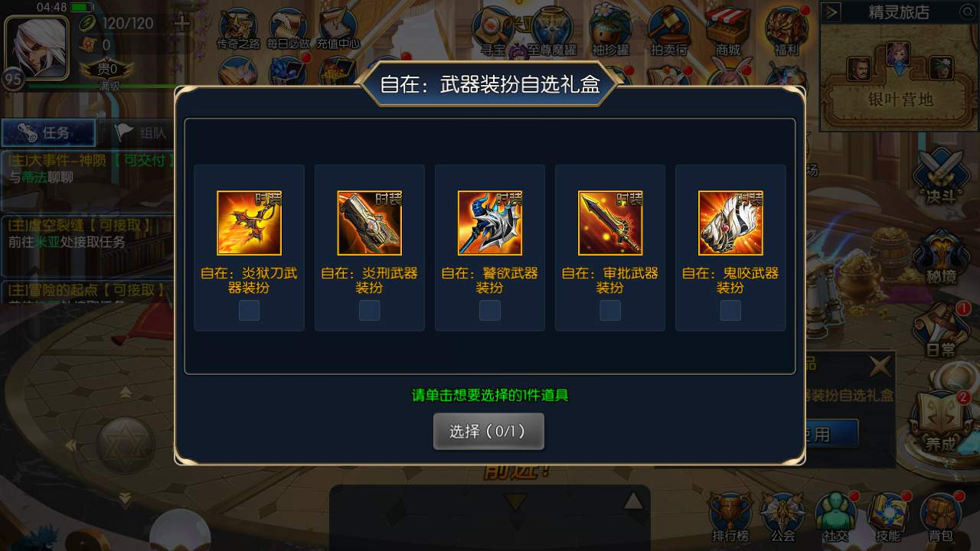Expand the upward triangle on the bottom bar

click(x=632, y=501)
